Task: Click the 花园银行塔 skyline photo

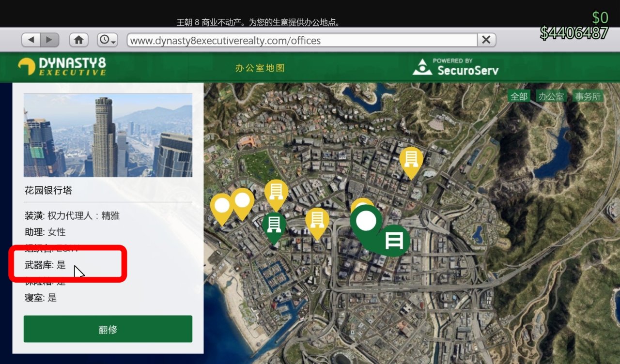Action: (x=108, y=135)
